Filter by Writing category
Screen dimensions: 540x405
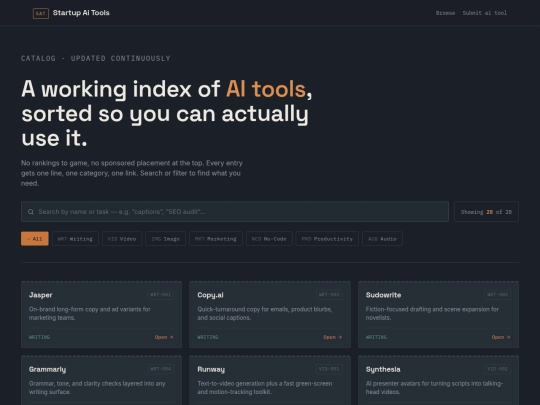coord(75,239)
